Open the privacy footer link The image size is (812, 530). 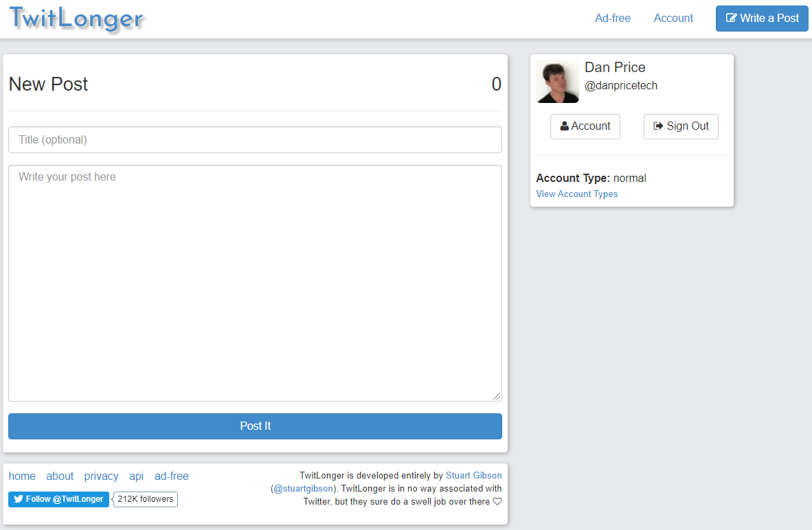(x=101, y=476)
